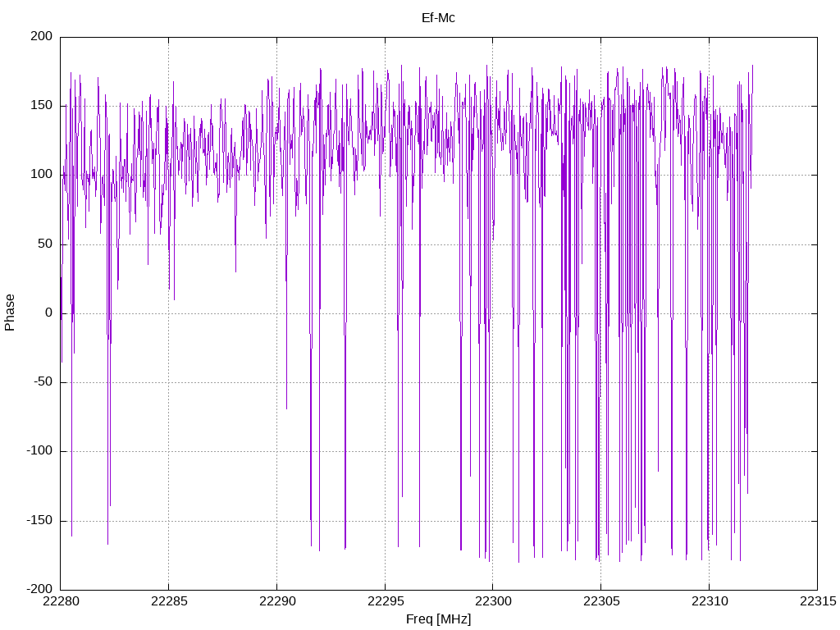The image size is (840, 630).
Task: Click the y-axis tick label '100'
Action: click(42, 175)
